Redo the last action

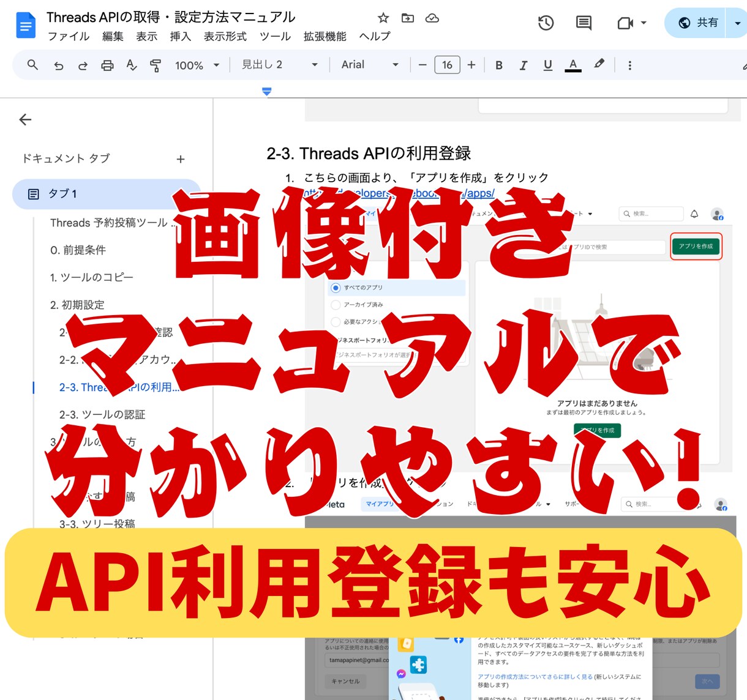83,65
